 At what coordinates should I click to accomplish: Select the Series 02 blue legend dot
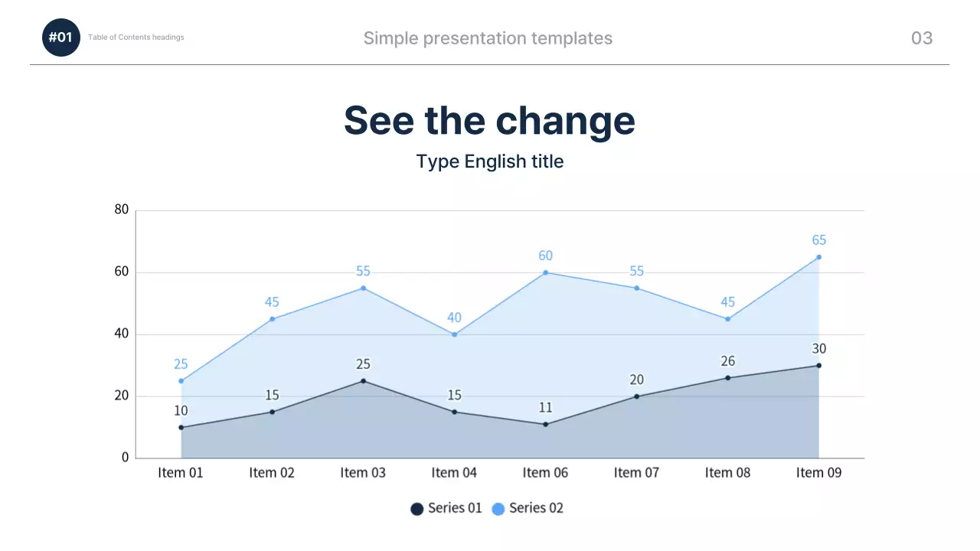[x=498, y=509]
